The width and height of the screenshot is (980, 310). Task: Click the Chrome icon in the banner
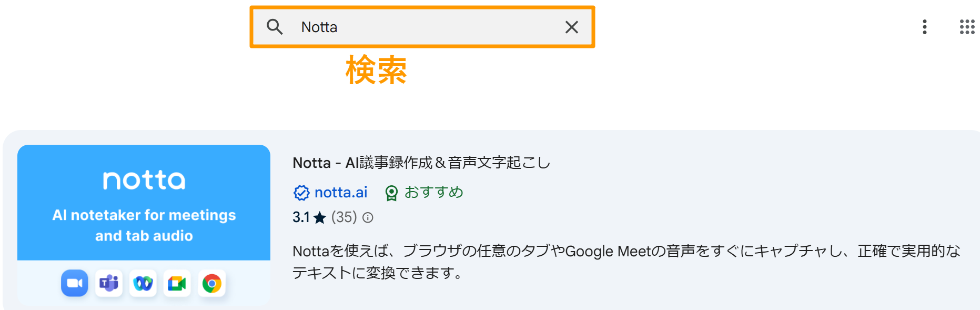coord(211,283)
